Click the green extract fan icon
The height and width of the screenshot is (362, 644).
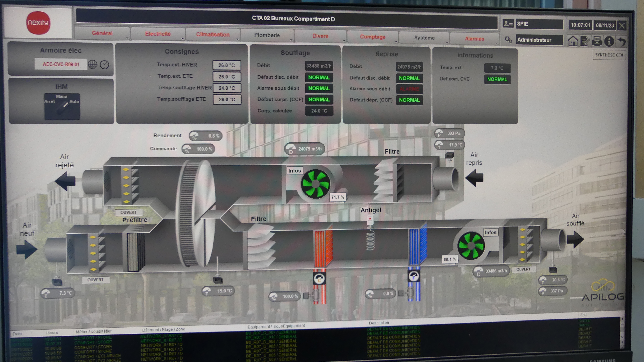(316, 184)
